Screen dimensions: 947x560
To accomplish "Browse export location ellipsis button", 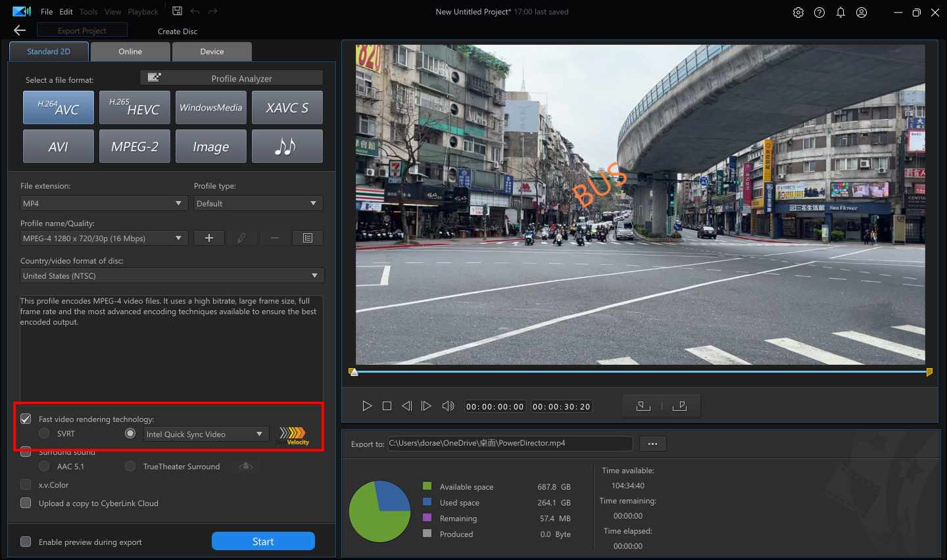I will (652, 444).
